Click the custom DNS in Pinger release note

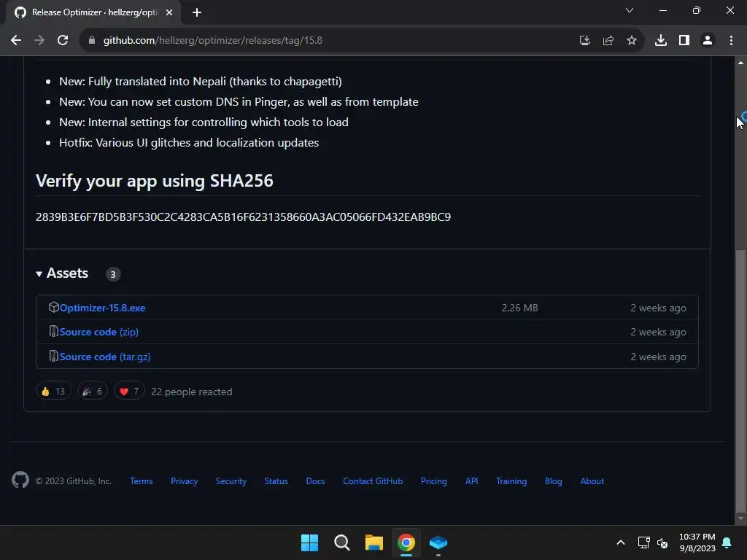click(x=239, y=102)
